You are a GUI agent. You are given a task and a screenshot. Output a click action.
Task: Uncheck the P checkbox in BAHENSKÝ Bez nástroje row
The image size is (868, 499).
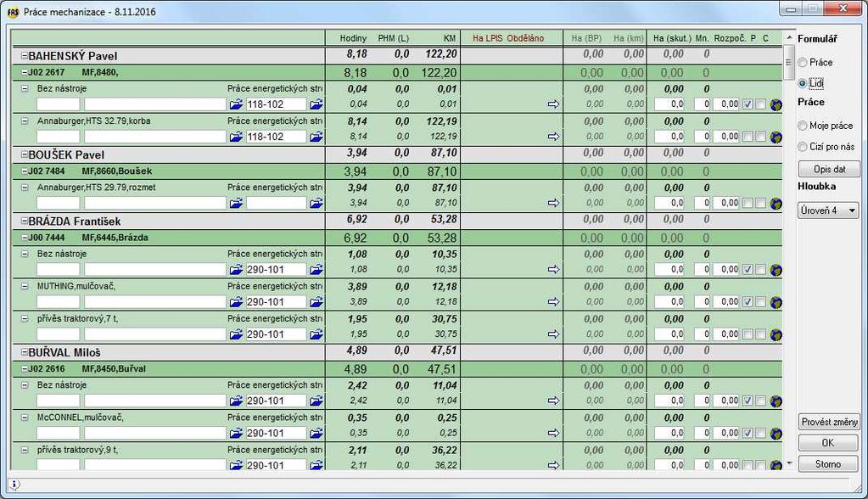[x=748, y=104]
